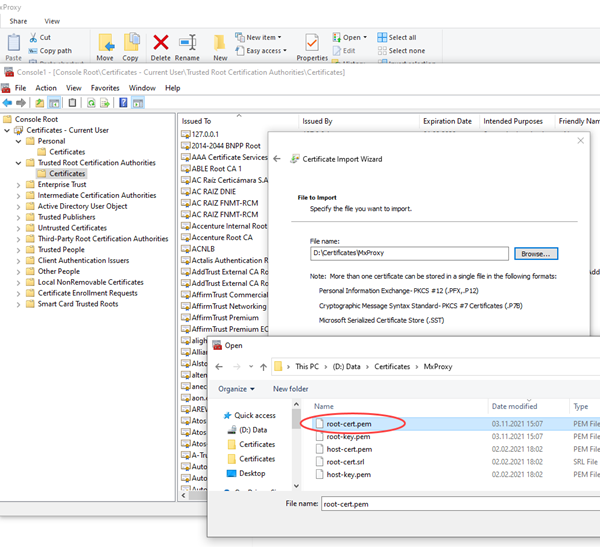Open the Organize dropdown in Open dialog
600x547 pixels.
click(236, 388)
